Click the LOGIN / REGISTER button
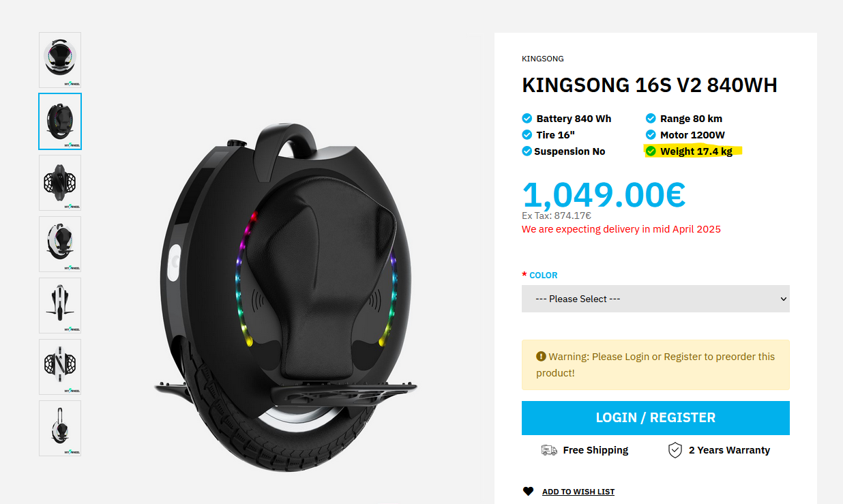 click(x=655, y=417)
